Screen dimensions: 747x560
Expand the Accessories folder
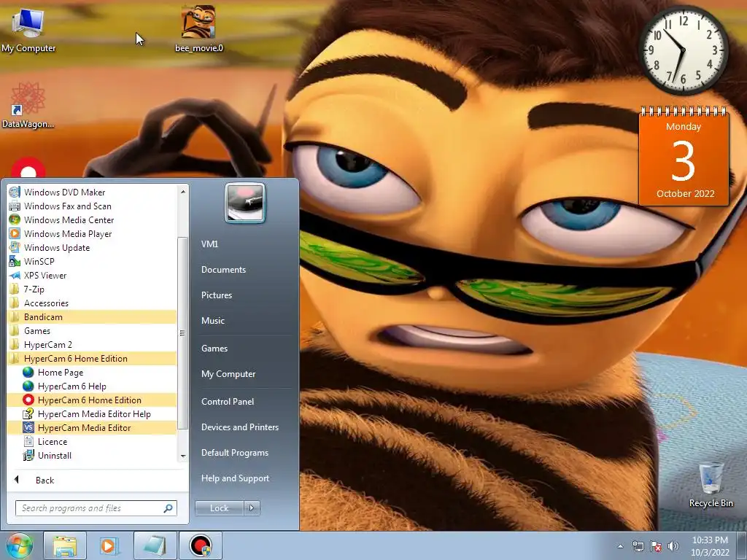click(x=91, y=303)
